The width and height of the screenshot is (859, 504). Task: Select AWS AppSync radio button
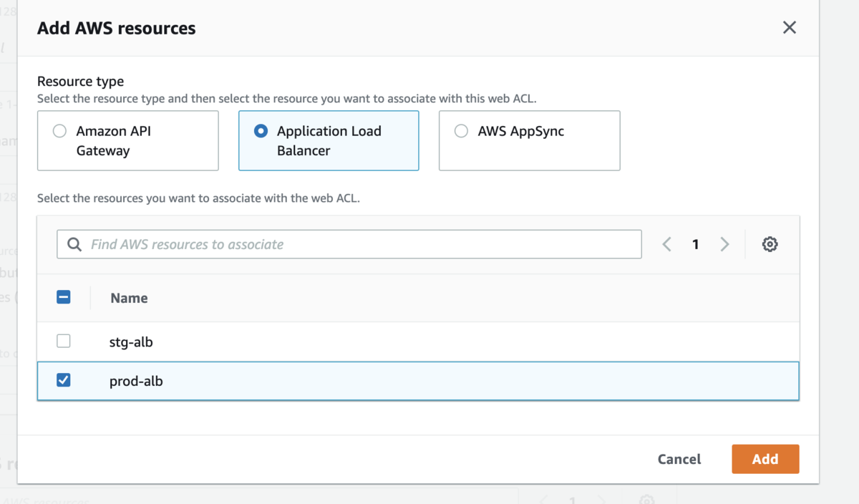point(462,131)
